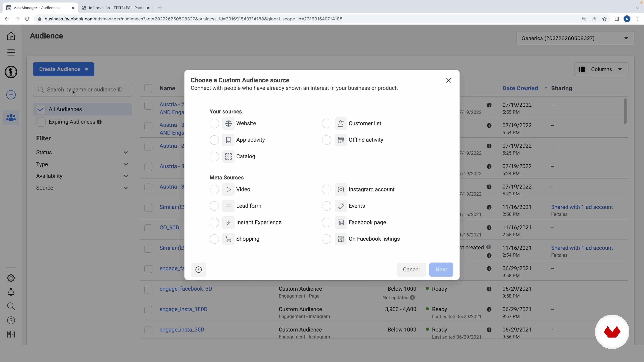Open the Ads Manager home icon

[x=11, y=36]
